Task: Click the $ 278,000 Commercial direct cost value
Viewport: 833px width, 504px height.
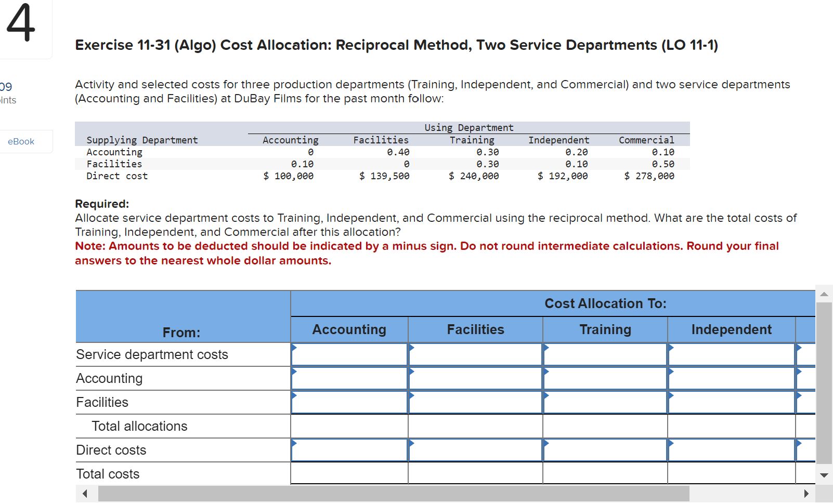Action: tap(649, 176)
